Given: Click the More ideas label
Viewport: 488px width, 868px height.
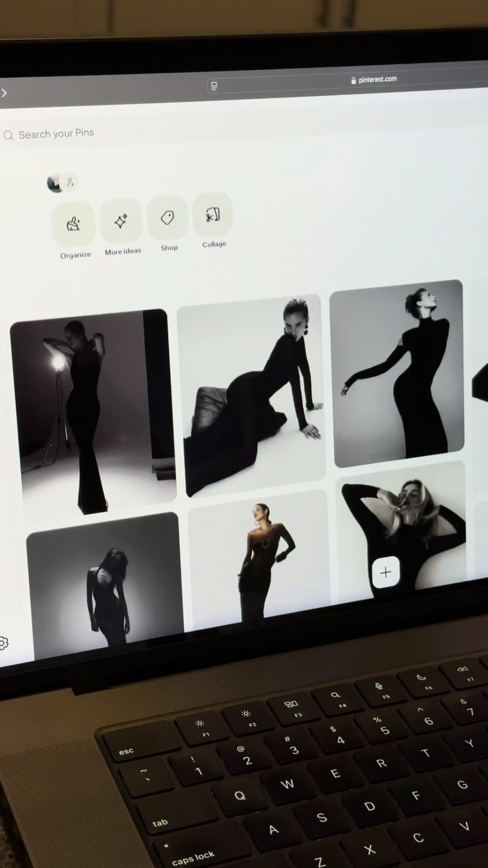Looking at the screenshot, I should tap(123, 251).
